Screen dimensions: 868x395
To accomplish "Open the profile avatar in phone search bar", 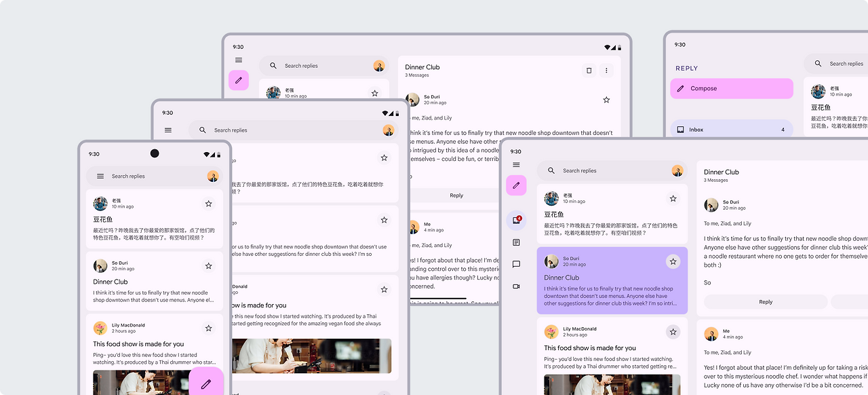I will [x=213, y=176].
